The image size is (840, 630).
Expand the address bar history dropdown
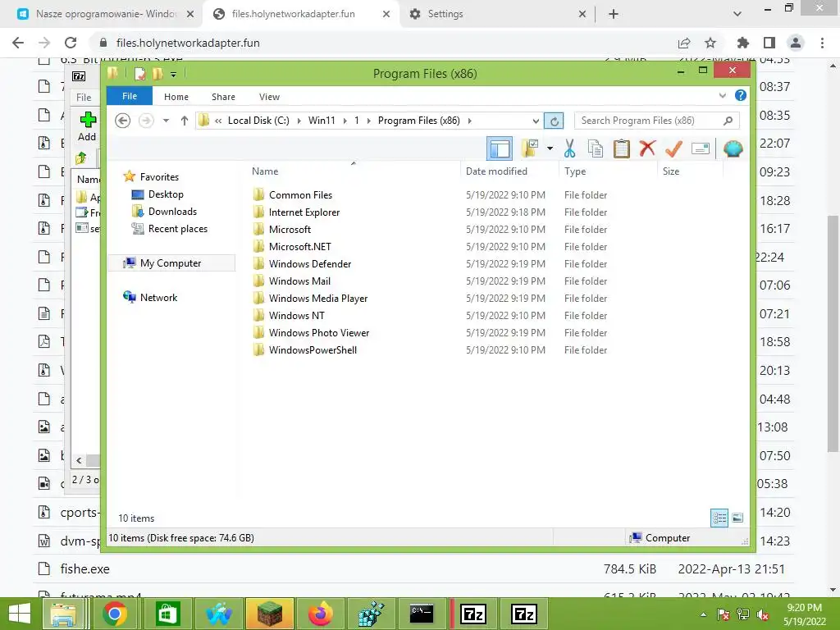[535, 121]
